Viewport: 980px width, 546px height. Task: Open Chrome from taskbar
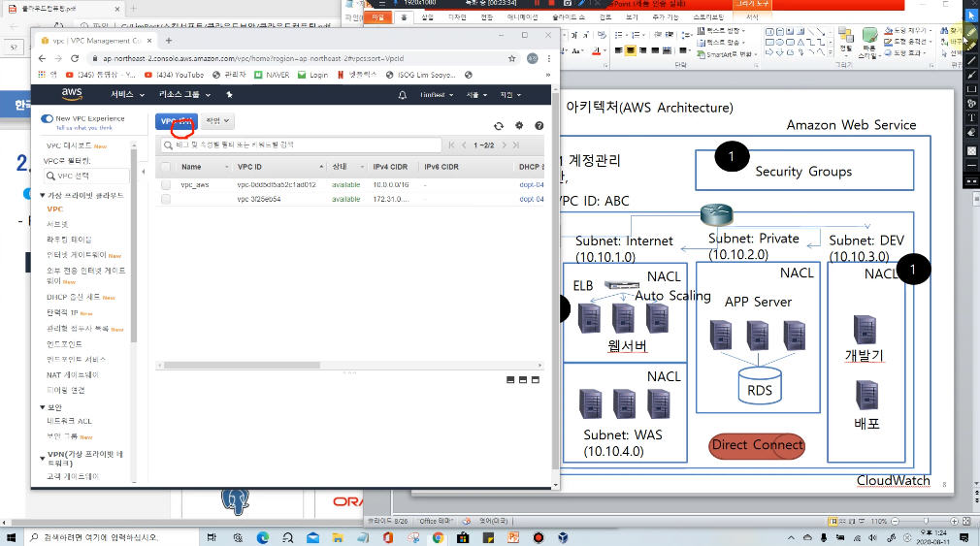tap(438, 537)
